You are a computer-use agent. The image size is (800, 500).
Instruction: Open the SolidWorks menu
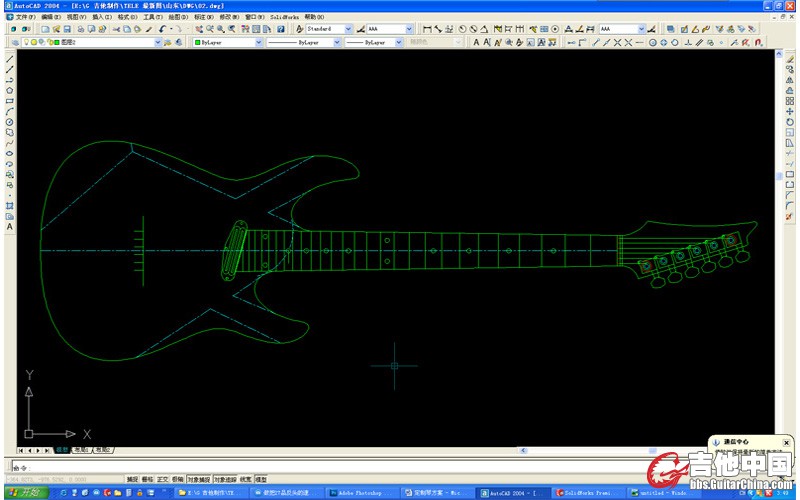point(284,17)
